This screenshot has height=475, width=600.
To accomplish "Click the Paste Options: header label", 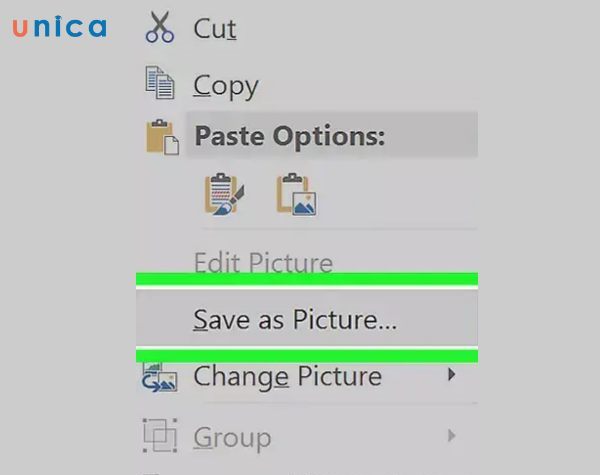I will point(289,137).
